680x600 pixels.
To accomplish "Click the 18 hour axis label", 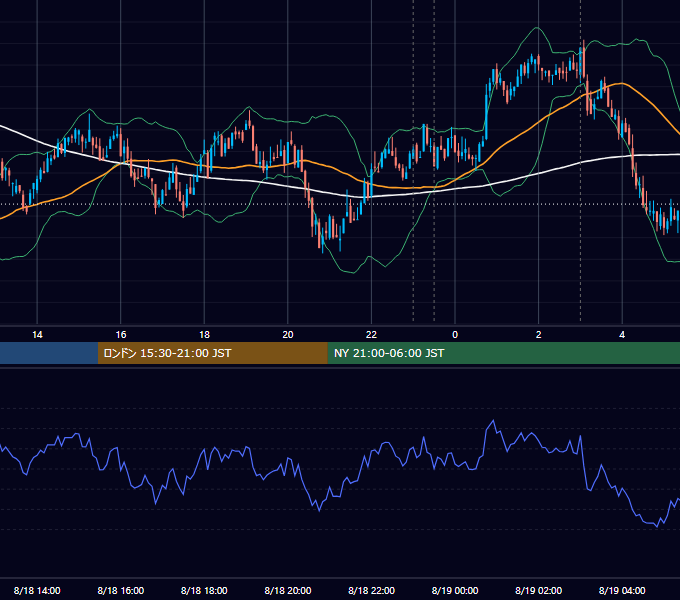I will 204,335.
